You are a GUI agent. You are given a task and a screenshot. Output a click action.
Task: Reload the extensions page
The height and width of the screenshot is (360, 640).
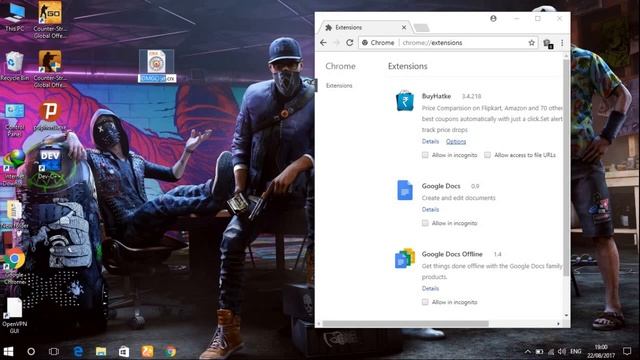[x=349, y=42]
